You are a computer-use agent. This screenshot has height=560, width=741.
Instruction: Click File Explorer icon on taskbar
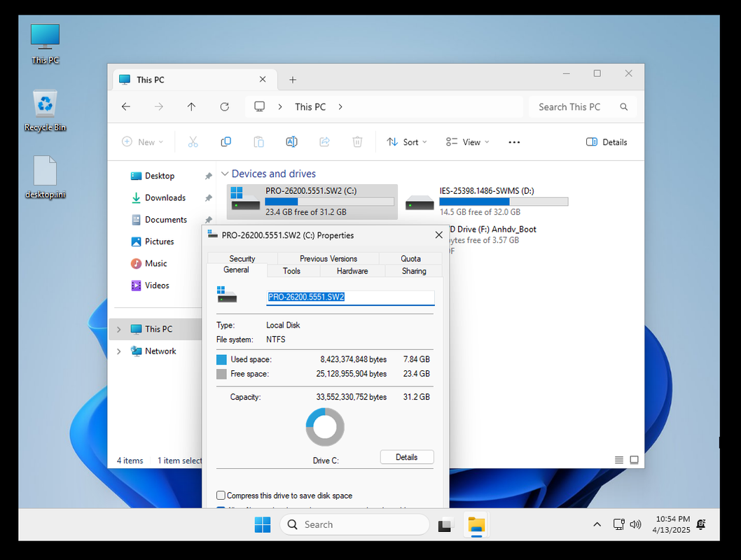(476, 524)
